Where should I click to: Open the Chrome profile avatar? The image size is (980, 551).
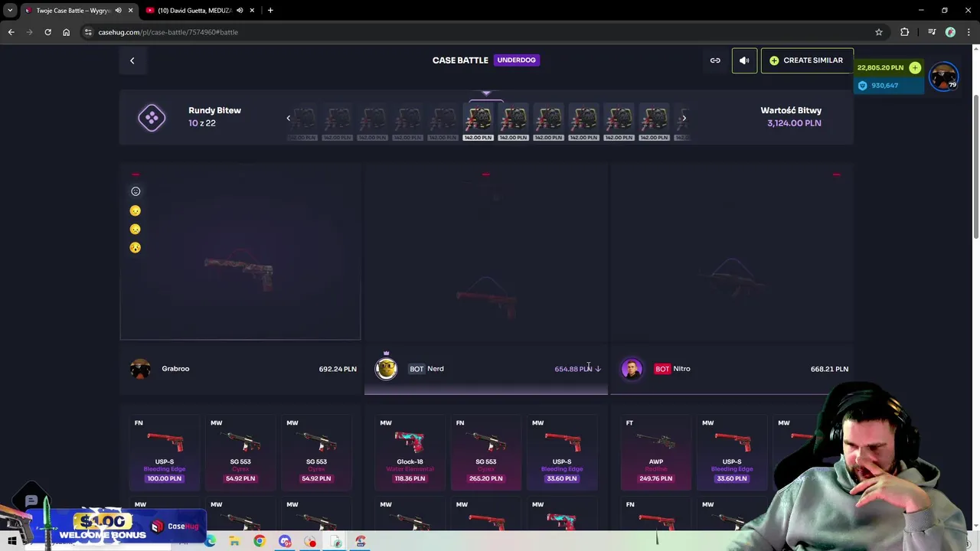coord(950,32)
